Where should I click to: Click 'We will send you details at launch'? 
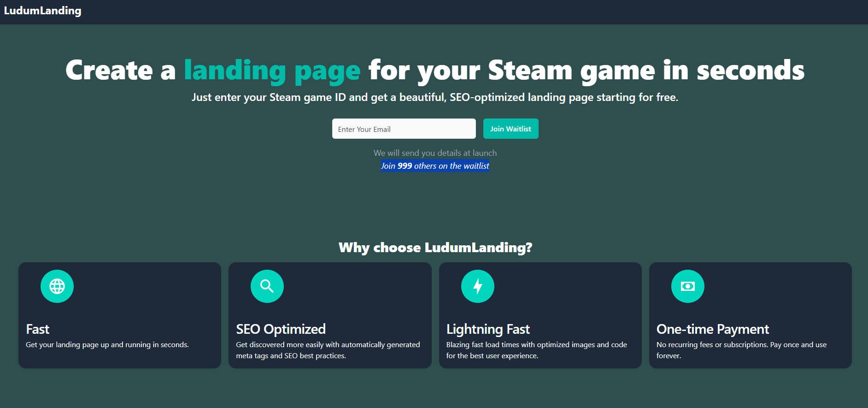(x=435, y=153)
